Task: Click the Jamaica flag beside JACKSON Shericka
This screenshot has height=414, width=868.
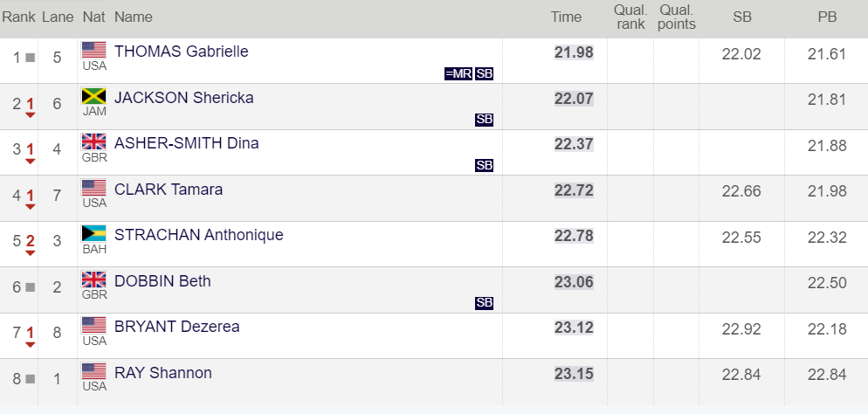Action: [x=94, y=96]
